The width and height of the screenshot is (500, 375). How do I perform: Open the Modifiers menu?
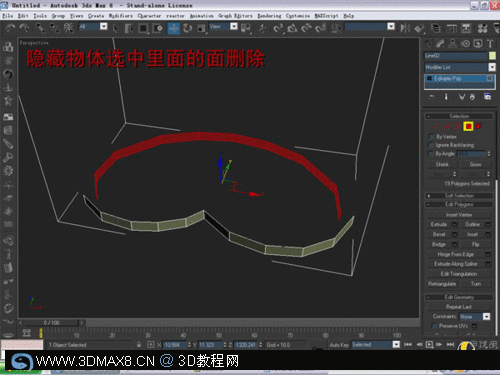pyautogui.click(x=121, y=16)
